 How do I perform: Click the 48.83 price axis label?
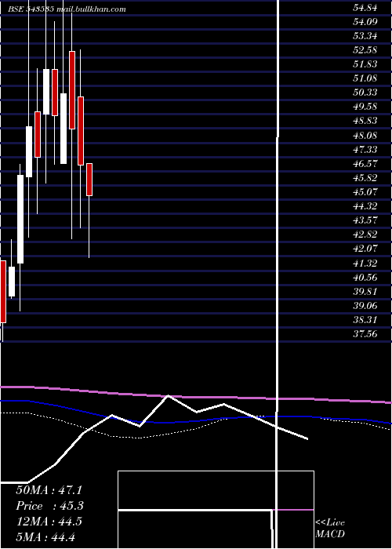(x=365, y=121)
